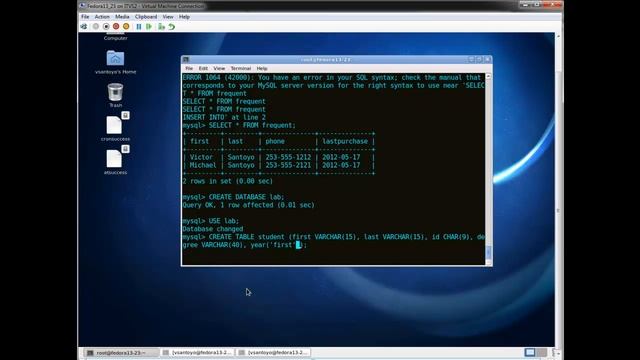Select the Trash desktop icon
640x360 pixels.
(116, 92)
